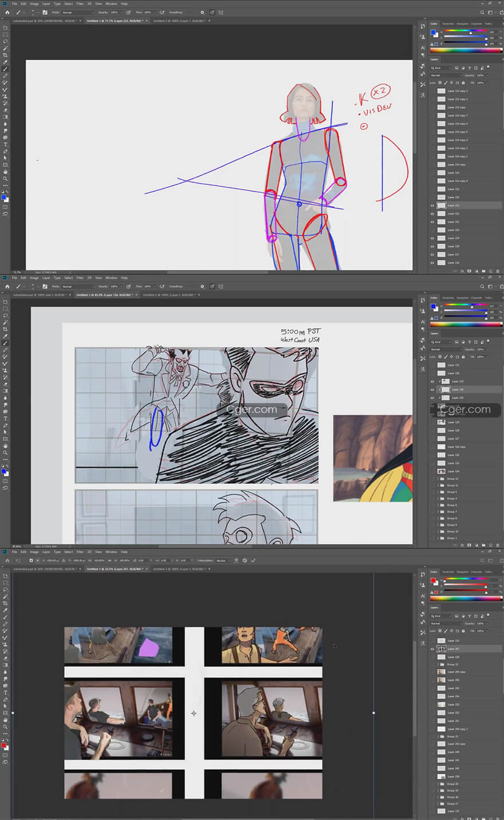This screenshot has height=820, width=504.
Task: Select the Move tool in top window
Action: (5, 27)
